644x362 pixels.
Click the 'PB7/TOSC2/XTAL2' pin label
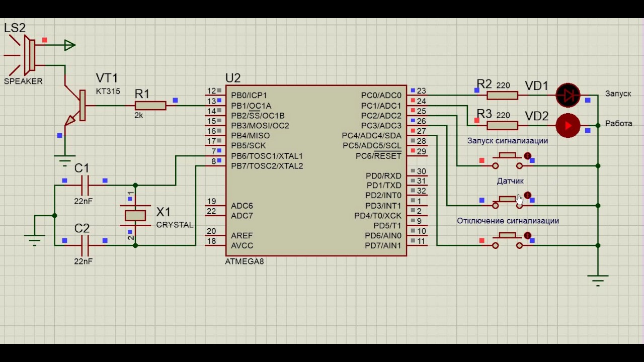(267, 166)
